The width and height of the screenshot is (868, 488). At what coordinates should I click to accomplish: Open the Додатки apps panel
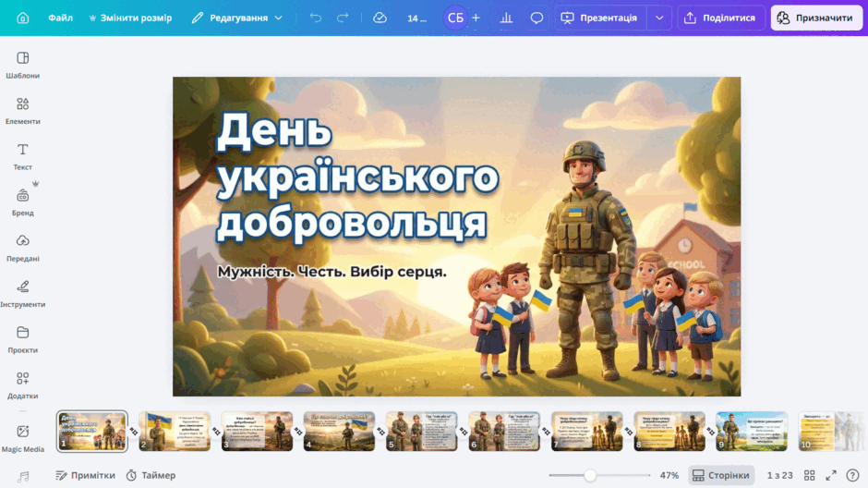point(23,385)
